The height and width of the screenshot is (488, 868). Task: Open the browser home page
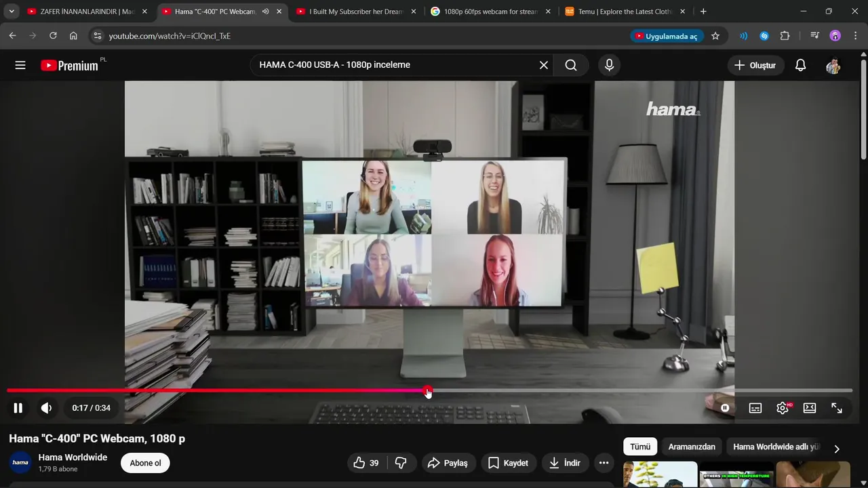tap(73, 36)
